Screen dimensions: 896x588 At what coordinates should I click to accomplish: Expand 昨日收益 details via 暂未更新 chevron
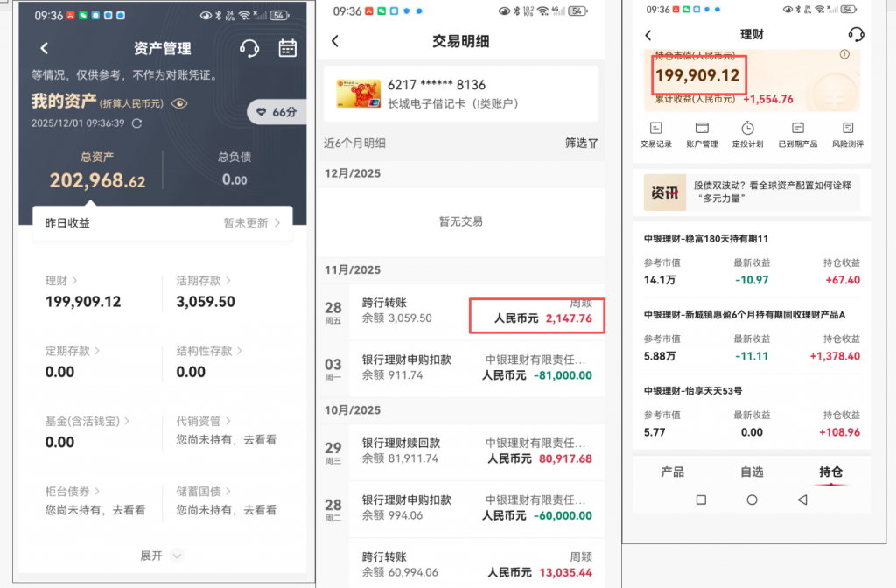(x=252, y=223)
